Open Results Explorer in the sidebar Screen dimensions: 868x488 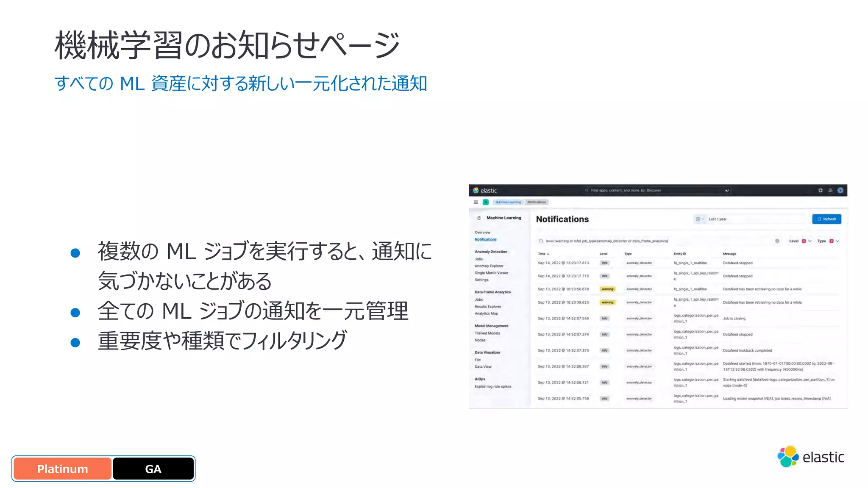[488, 307]
